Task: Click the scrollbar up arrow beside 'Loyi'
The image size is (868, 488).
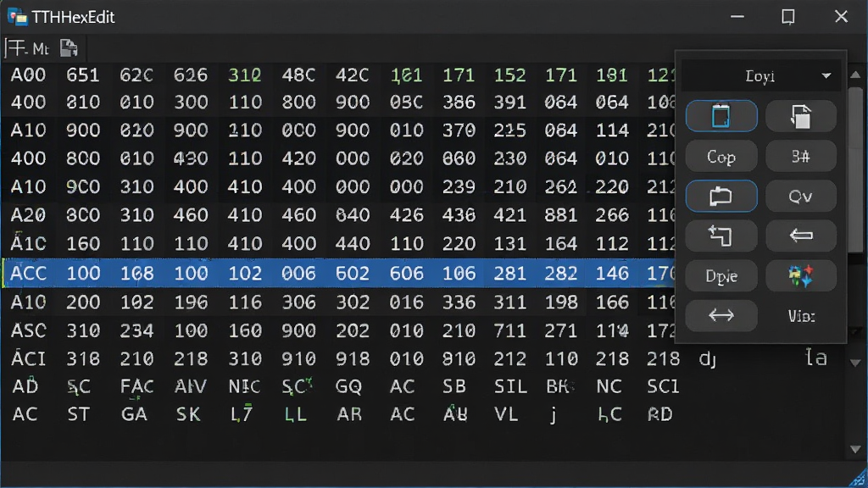Action: click(x=855, y=75)
